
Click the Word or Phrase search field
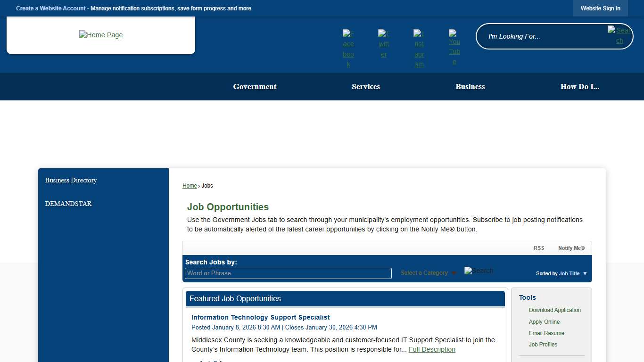click(x=288, y=273)
